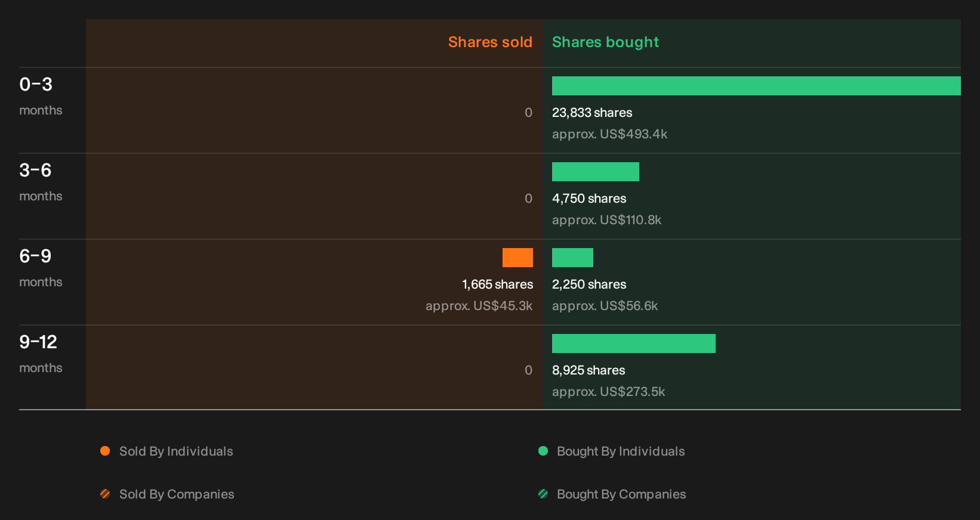Click approx. US$56.6k amount

click(605, 306)
